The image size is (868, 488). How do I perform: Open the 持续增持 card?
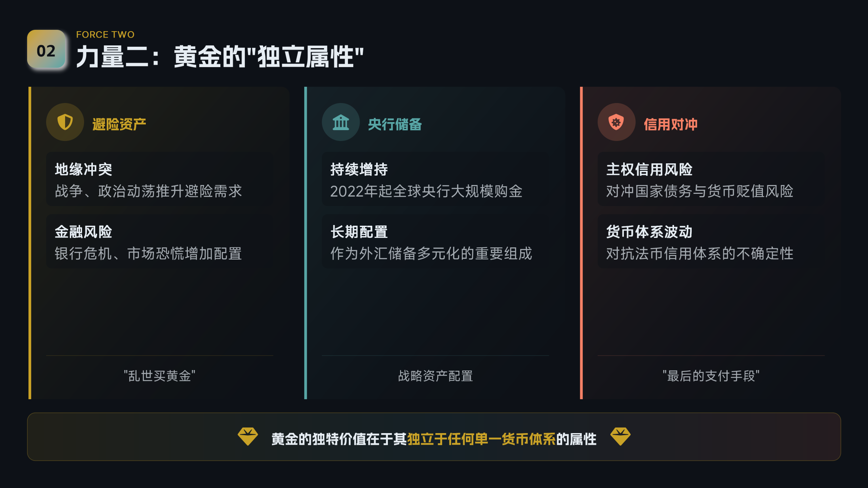[435, 179]
